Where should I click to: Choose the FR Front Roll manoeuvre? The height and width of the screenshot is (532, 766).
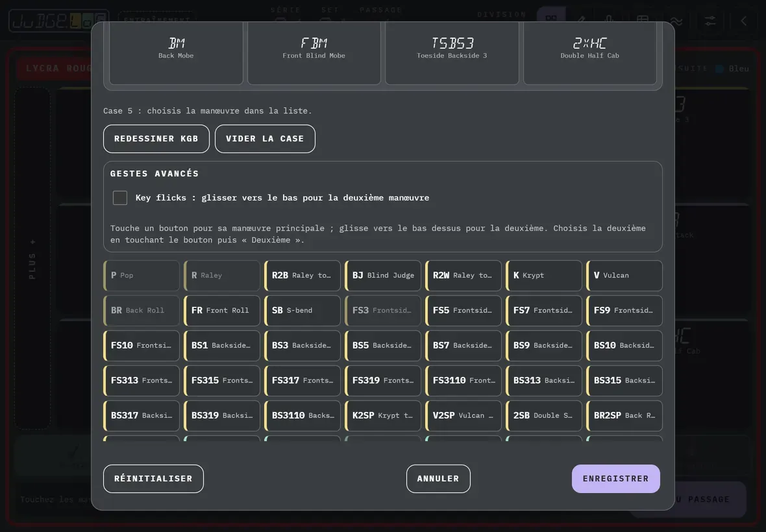(222, 310)
